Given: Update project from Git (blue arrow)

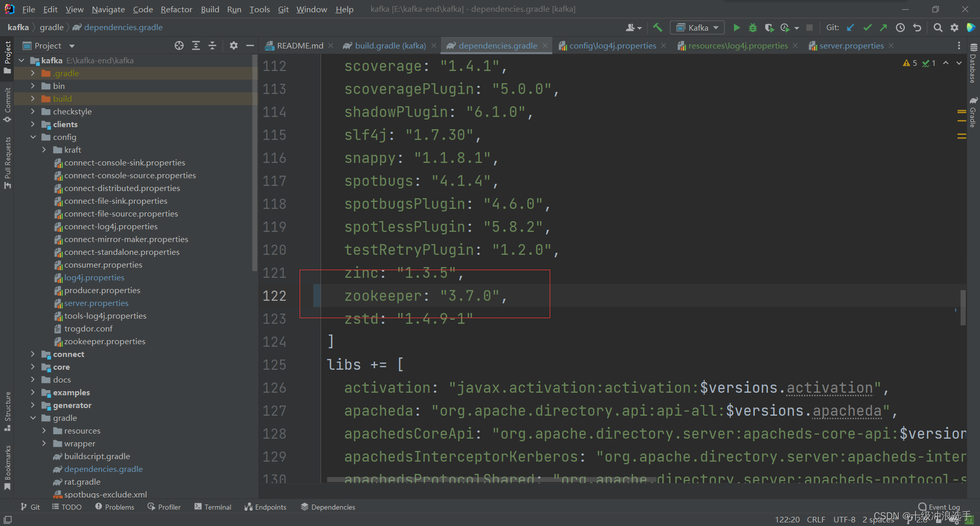Looking at the screenshot, I should tap(850, 28).
